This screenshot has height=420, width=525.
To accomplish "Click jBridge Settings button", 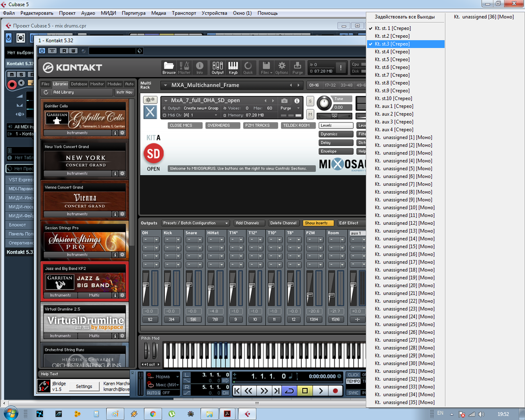I will 84,386.
